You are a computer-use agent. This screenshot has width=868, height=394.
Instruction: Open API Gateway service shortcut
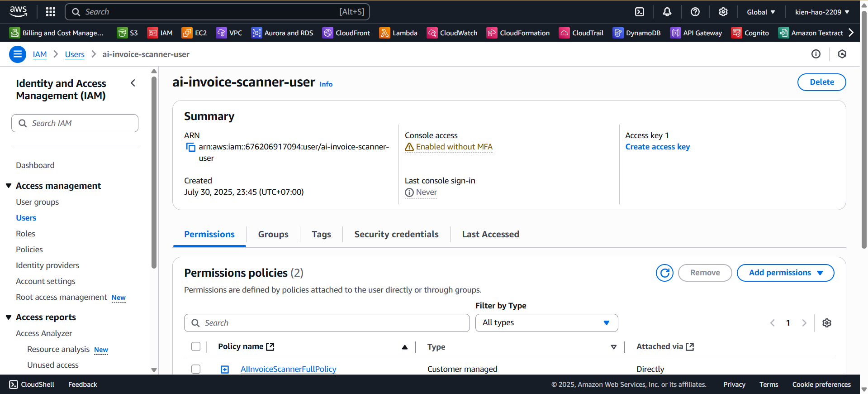(696, 33)
